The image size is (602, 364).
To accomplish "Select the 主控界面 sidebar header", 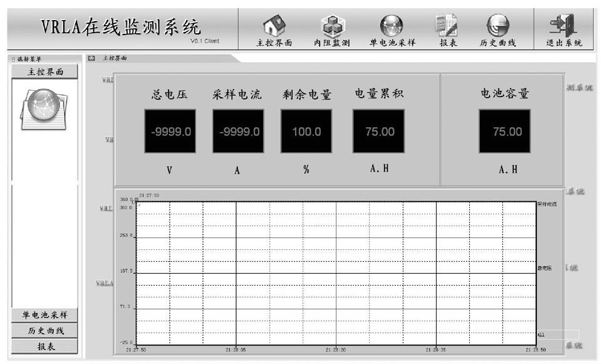I will pos(45,72).
